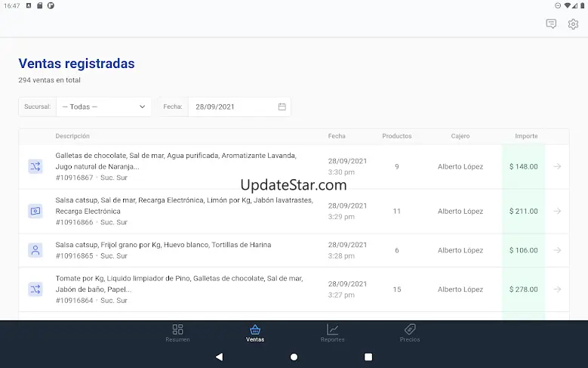Sort by Importe column header

[526, 136]
